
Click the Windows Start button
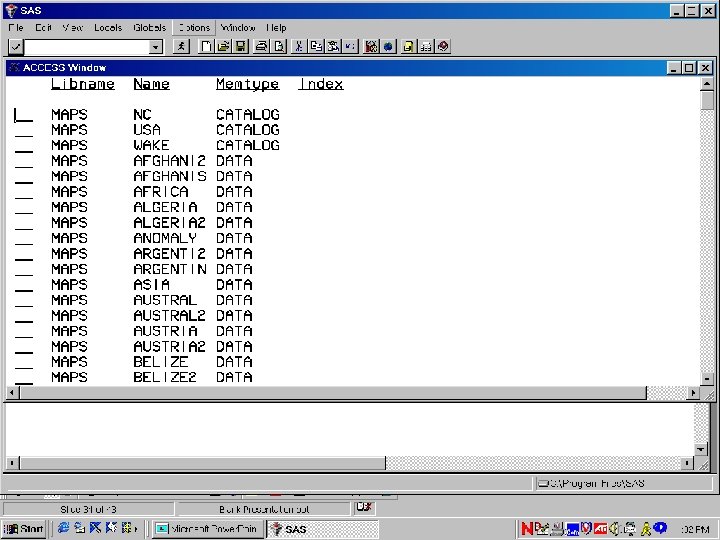pos(24,529)
